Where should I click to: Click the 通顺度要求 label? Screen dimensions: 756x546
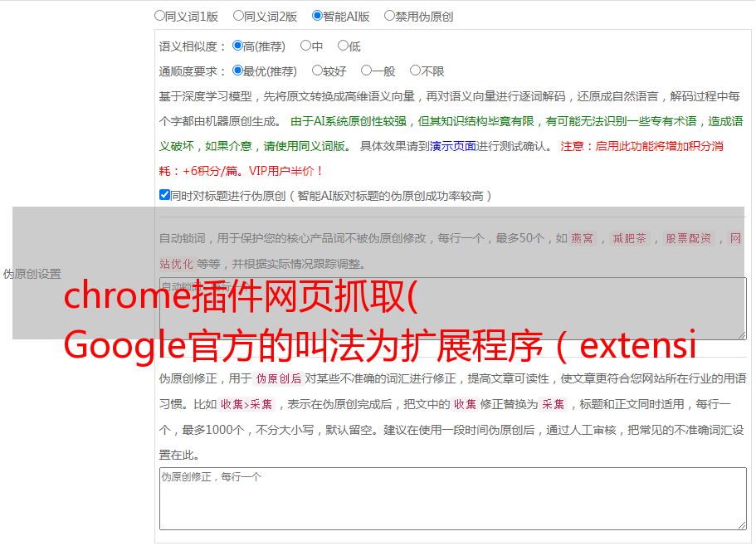coord(193,71)
